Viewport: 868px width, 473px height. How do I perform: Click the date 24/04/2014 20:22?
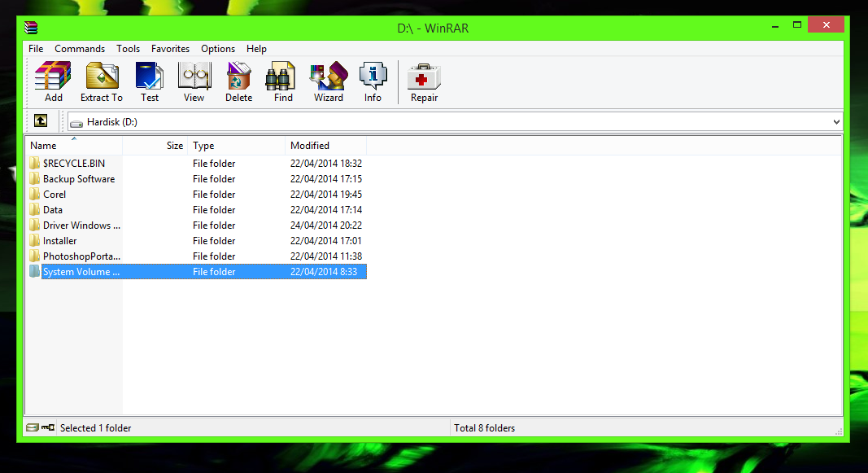click(x=326, y=226)
